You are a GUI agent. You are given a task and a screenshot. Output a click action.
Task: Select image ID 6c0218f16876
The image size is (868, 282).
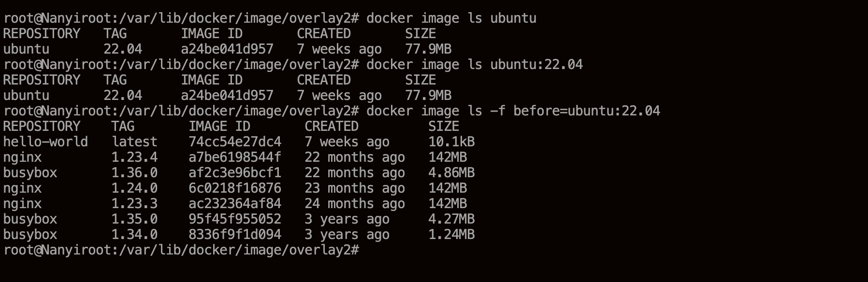coord(235,188)
